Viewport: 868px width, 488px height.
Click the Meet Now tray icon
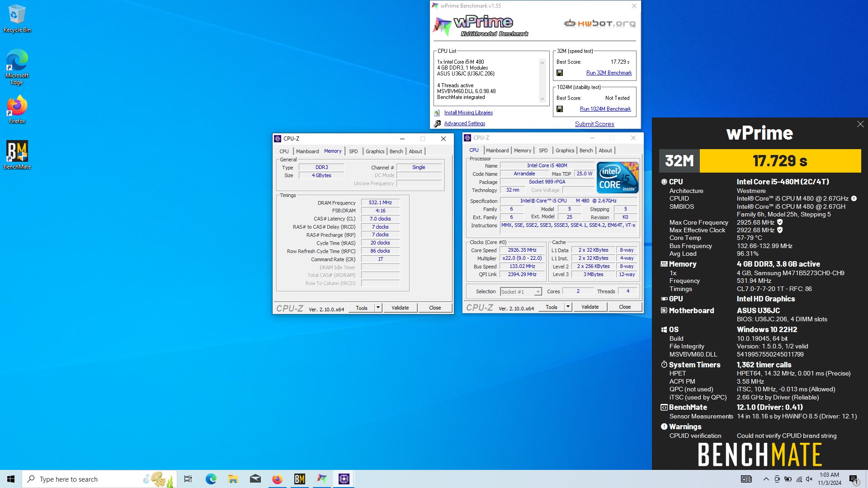point(777,479)
